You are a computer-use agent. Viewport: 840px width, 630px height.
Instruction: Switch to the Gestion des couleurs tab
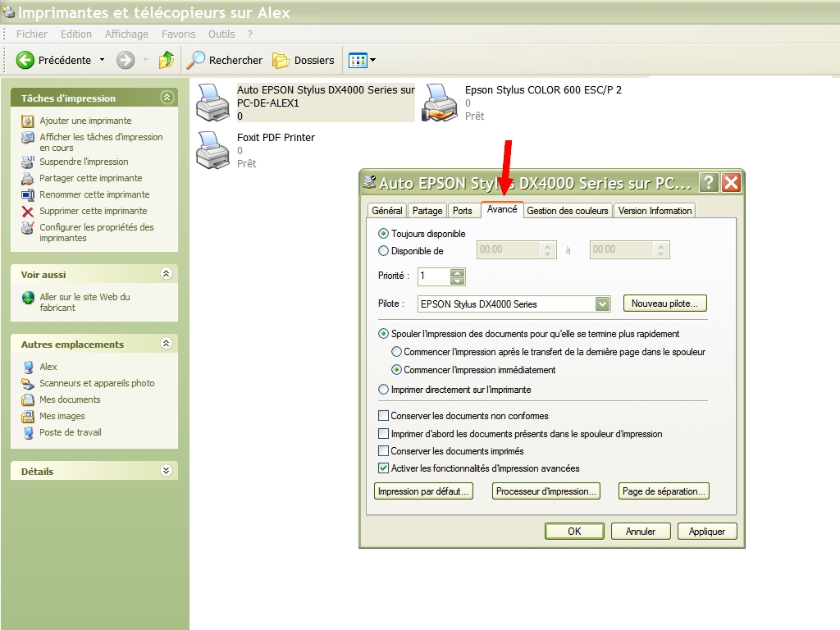568,211
